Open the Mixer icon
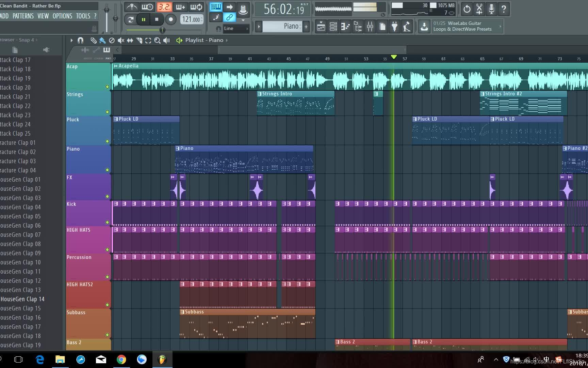 (370, 26)
